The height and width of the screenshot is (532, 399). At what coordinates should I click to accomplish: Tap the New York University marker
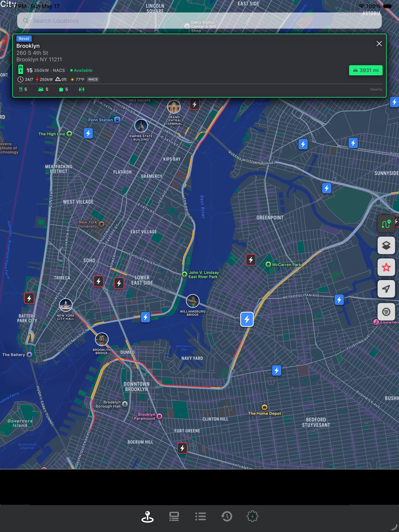tap(102, 224)
